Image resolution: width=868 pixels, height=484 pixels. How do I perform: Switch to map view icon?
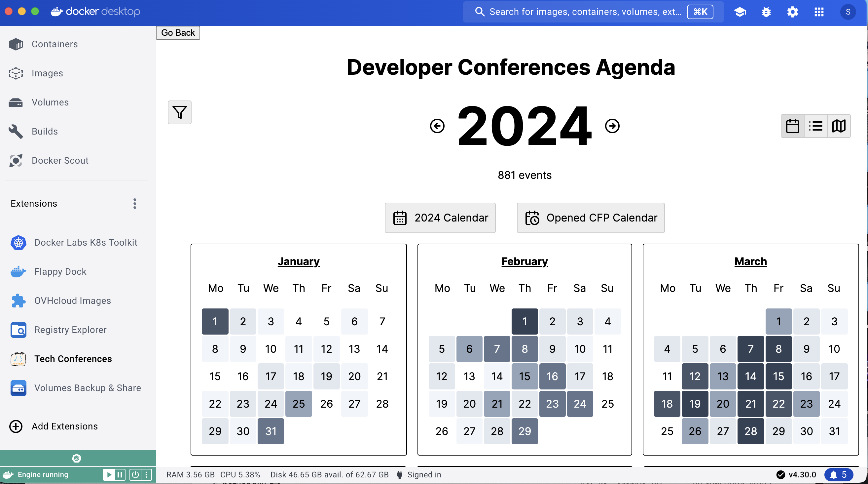(x=839, y=126)
